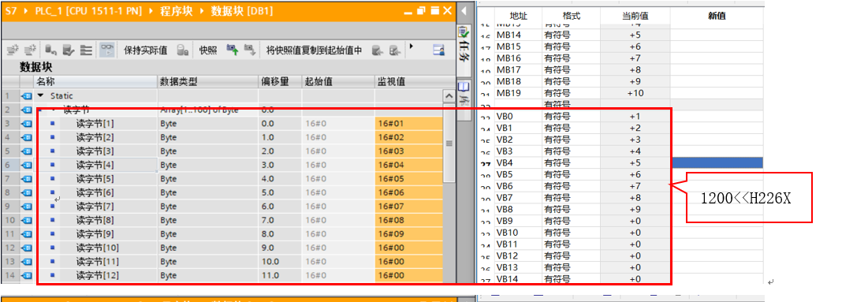This screenshot has height=302, width=868.
Task: Select address cell VB10
Action: [x=518, y=232]
